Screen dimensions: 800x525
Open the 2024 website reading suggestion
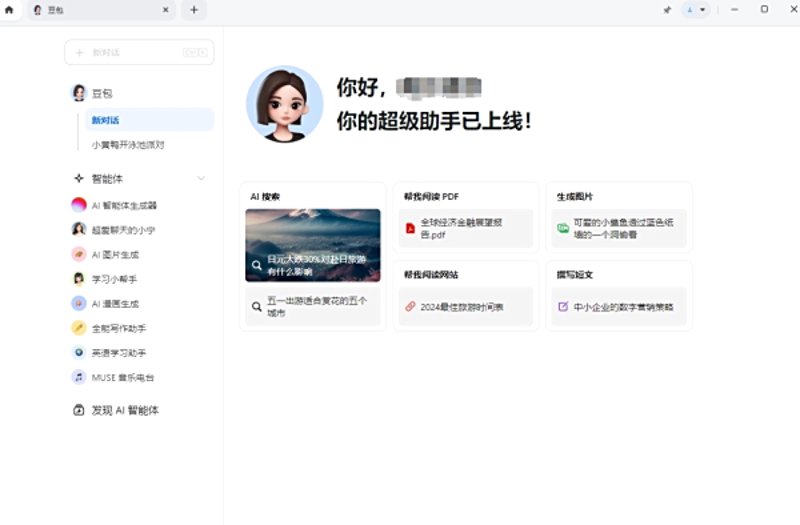(x=466, y=307)
